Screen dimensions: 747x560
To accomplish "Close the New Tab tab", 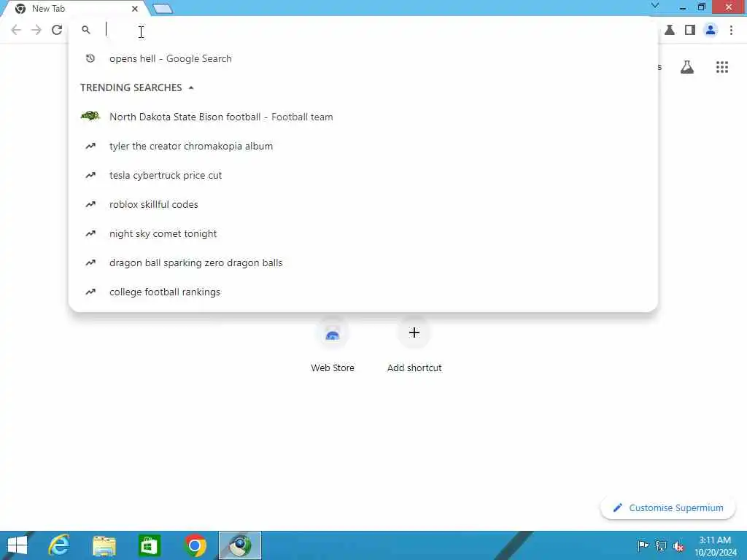I will [x=135, y=9].
